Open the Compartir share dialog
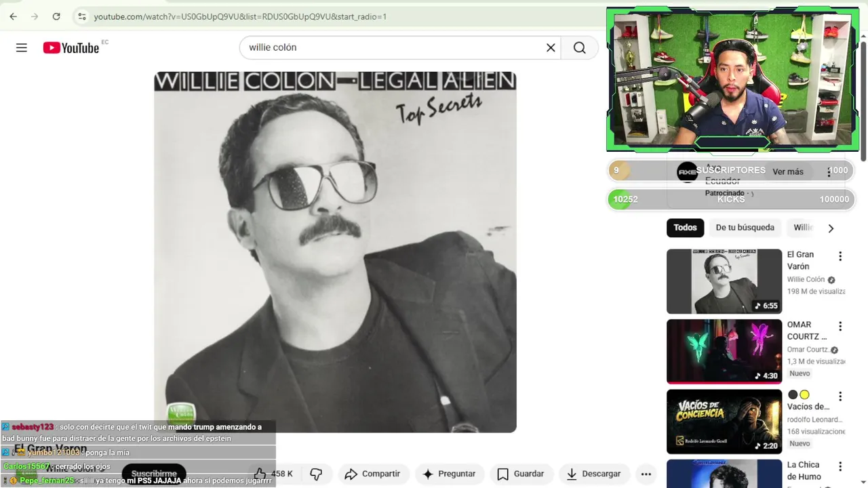Image resolution: width=868 pixels, height=488 pixels. pyautogui.click(x=372, y=474)
